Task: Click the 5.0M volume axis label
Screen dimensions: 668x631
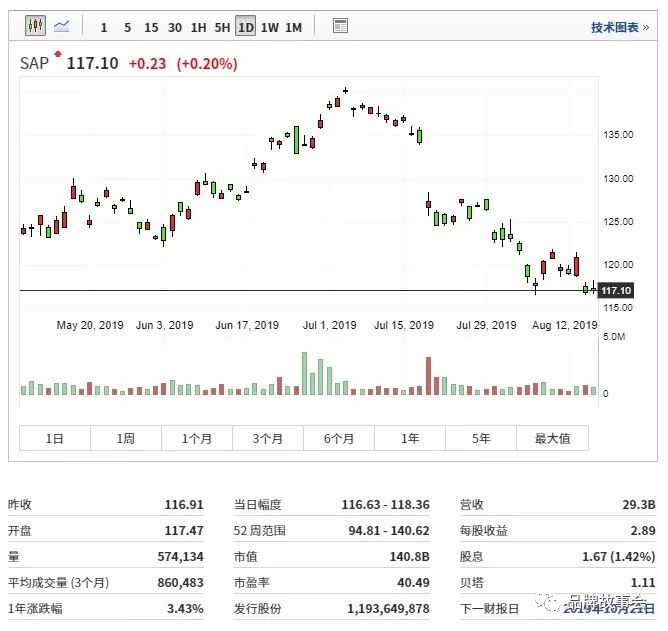Action: (614, 337)
